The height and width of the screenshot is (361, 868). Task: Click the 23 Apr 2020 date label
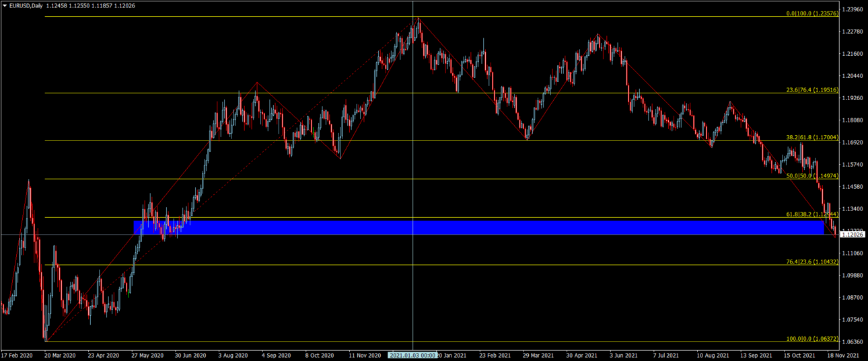pos(103,355)
